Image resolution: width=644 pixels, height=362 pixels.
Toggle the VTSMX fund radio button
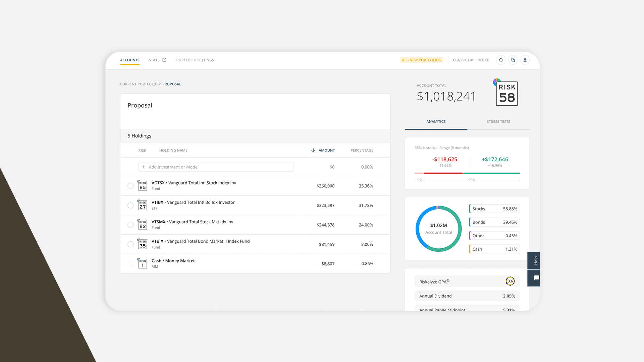130,225
